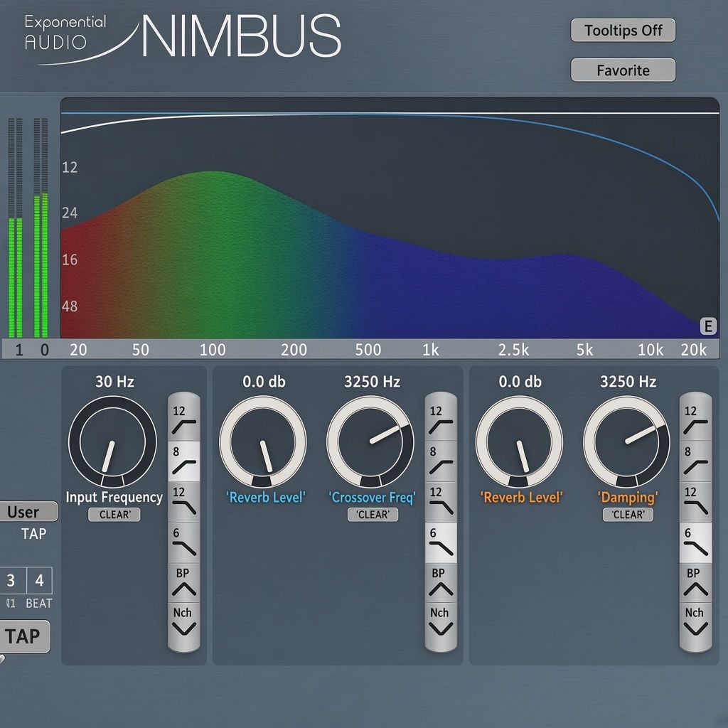Click the BEAT label under the 4 field
The height and width of the screenshot is (728, 728).
tap(39, 603)
